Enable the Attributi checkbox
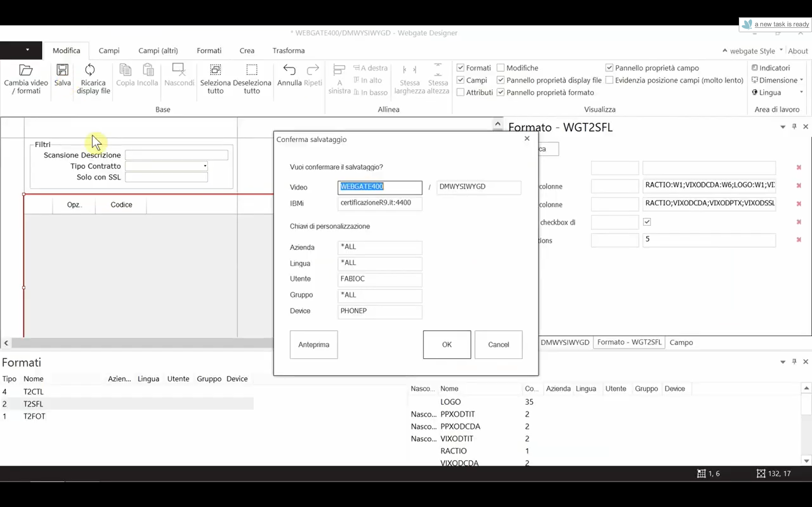Screen dimensions: 812x507 point(461,92)
